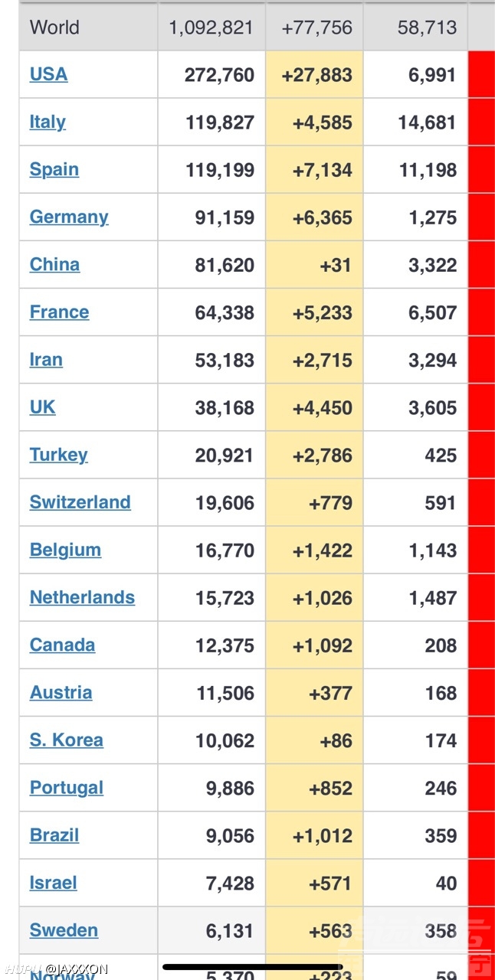Click the S. Korea link

coord(66,740)
